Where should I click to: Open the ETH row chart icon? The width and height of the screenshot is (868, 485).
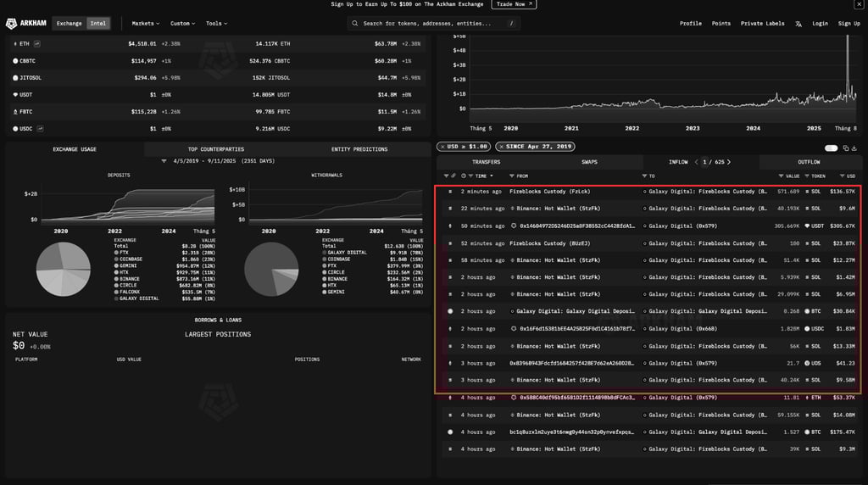coord(37,44)
